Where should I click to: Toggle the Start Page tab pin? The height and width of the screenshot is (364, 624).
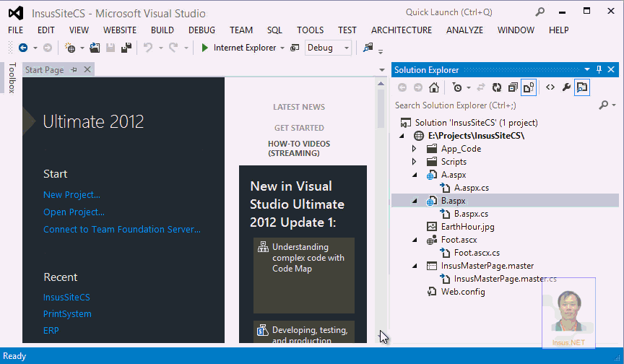[x=74, y=69]
